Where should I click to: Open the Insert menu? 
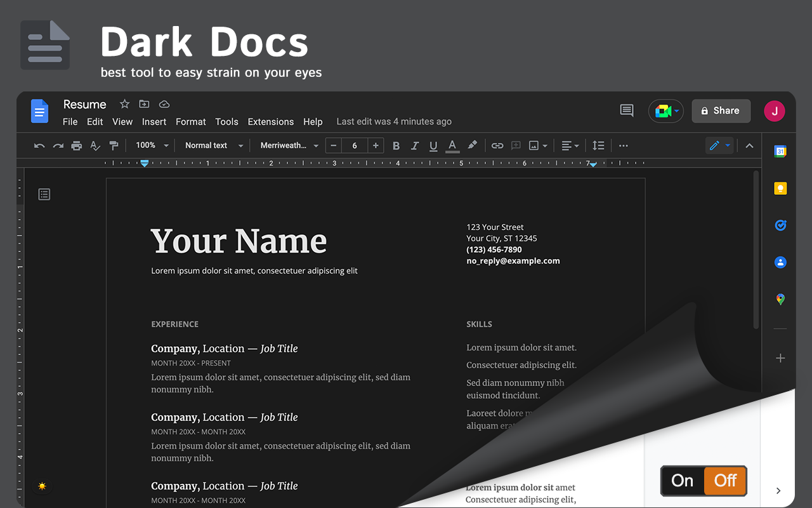tap(154, 122)
